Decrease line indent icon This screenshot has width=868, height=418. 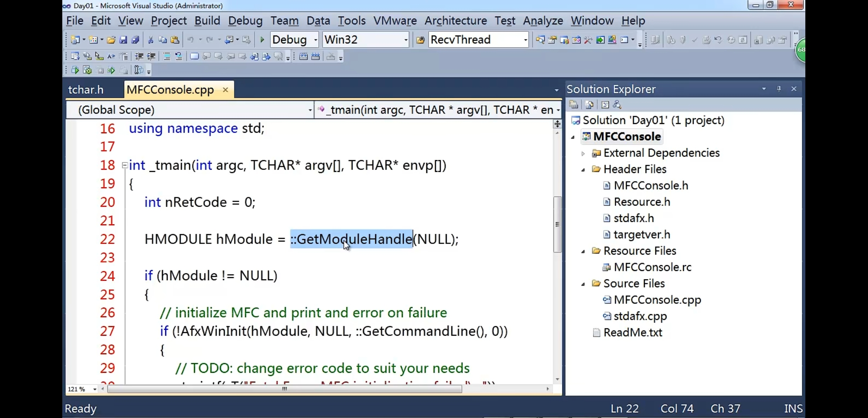tap(139, 57)
